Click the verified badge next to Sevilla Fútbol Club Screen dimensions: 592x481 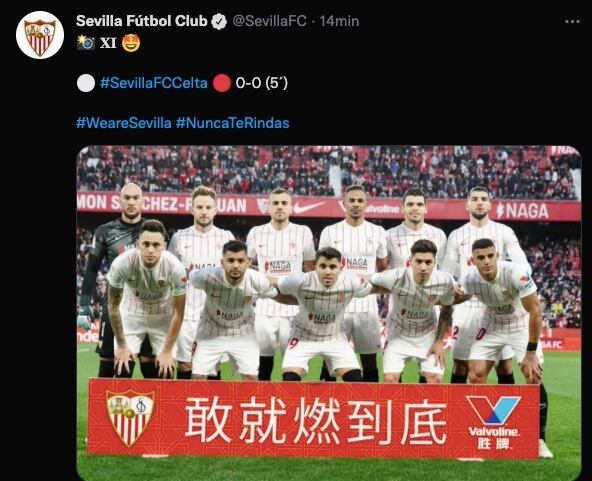[x=219, y=21]
